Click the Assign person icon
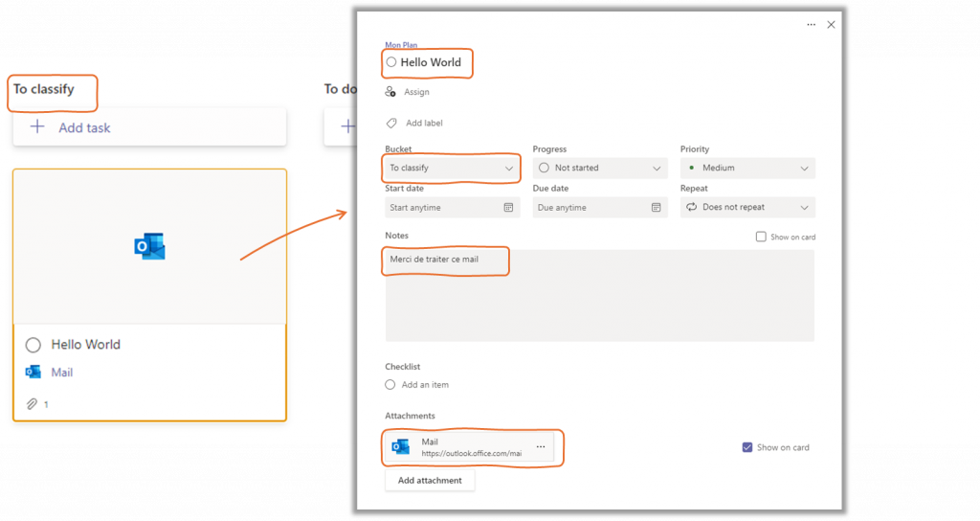 point(390,92)
